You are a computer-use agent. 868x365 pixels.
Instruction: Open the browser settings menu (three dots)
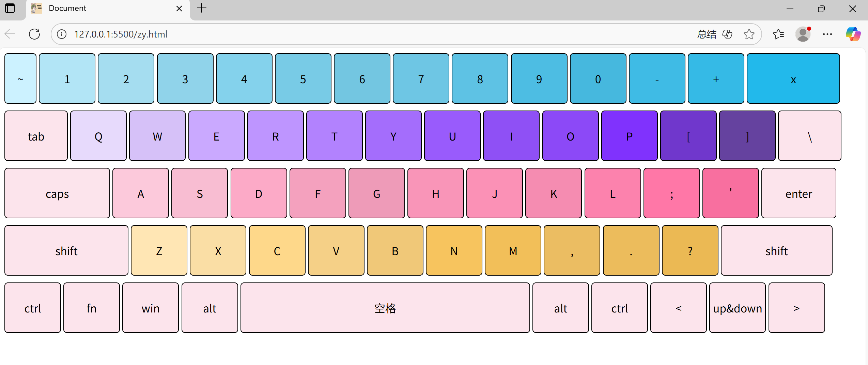coord(827,34)
